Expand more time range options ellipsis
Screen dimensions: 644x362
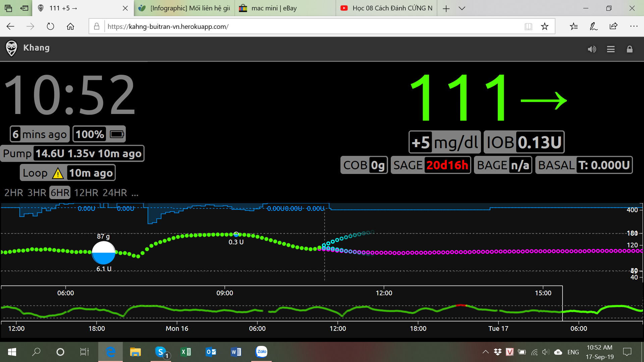point(135,193)
